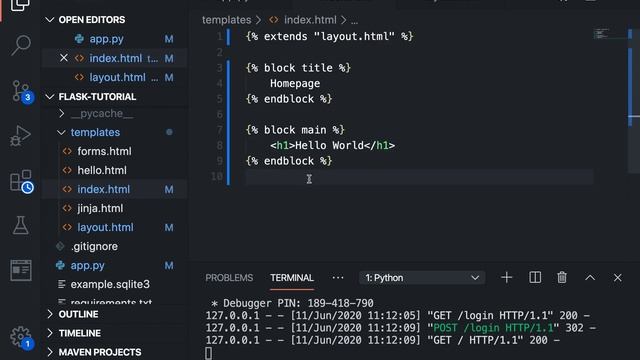Switch to the PROBLEMS tab
640x360 pixels.
pos(229,278)
